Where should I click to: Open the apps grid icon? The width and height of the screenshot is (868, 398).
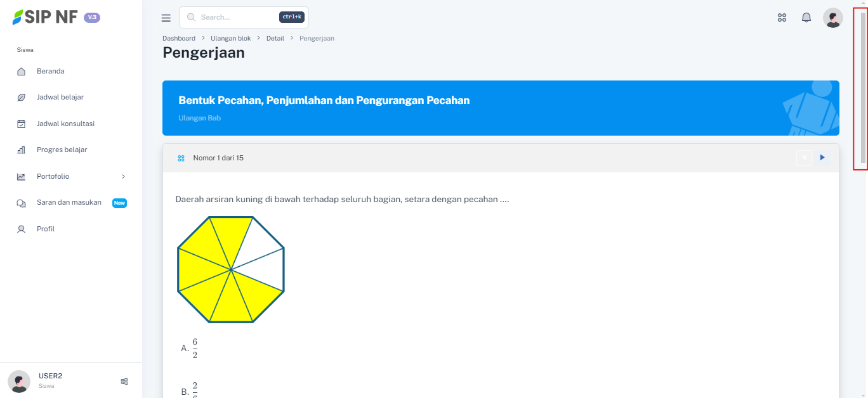pos(782,18)
